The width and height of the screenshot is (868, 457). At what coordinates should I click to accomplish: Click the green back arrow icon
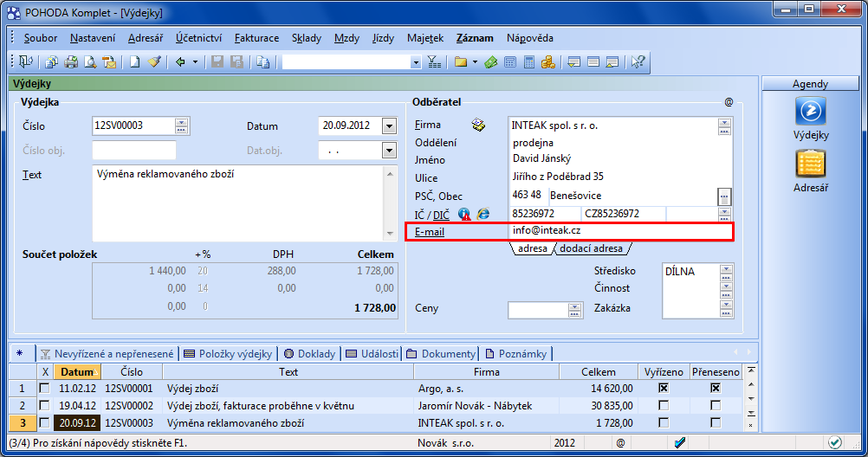coord(180,62)
